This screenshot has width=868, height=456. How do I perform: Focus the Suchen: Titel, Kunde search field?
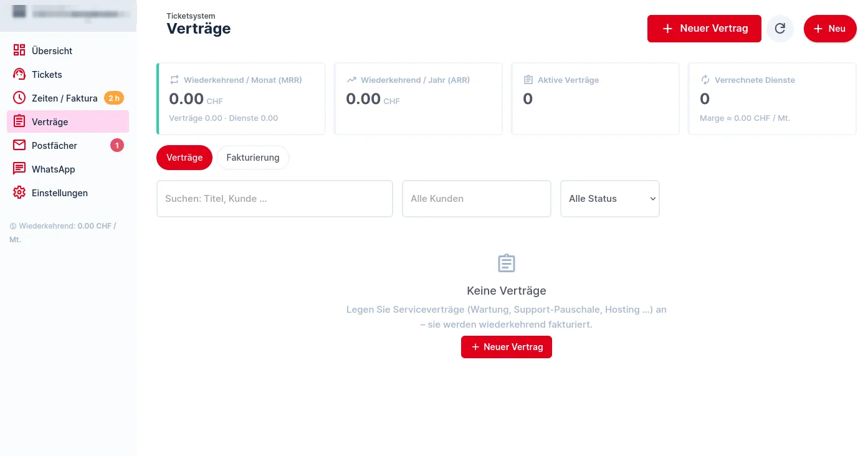275,199
